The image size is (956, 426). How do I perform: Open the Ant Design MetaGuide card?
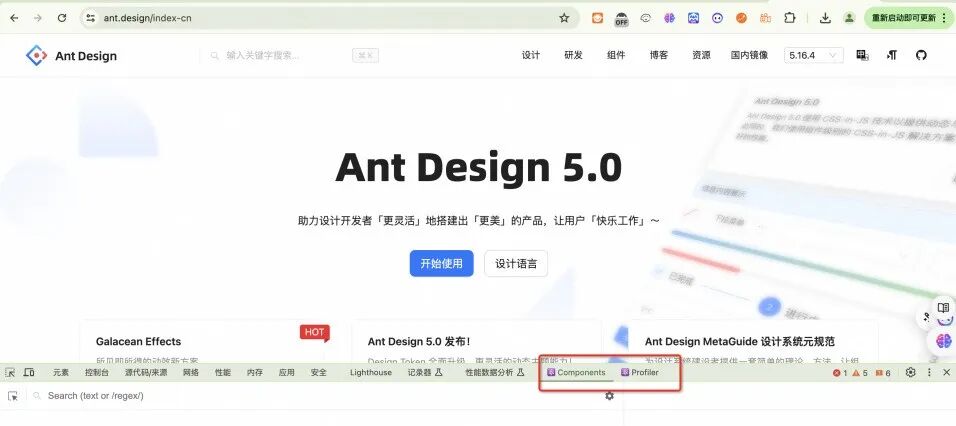coord(754,342)
